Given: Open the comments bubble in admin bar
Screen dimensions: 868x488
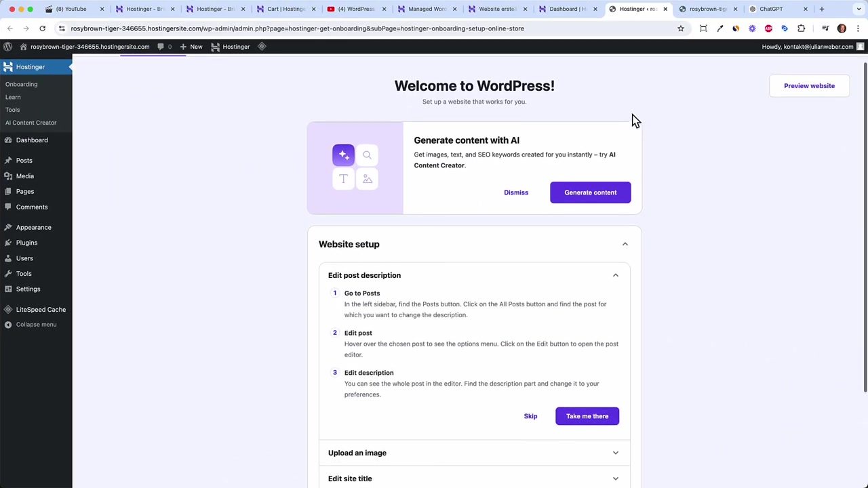Looking at the screenshot, I should click(164, 47).
